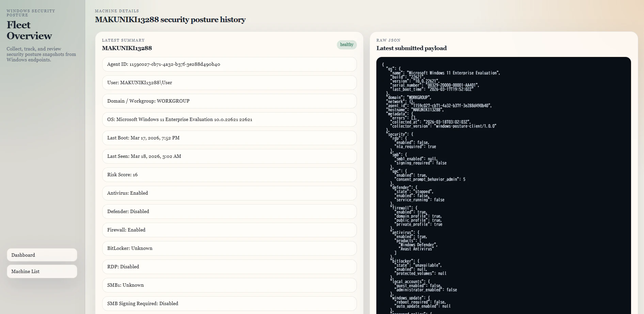Select the Last Boot row
The image size is (644, 314).
(x=229, y=138)
